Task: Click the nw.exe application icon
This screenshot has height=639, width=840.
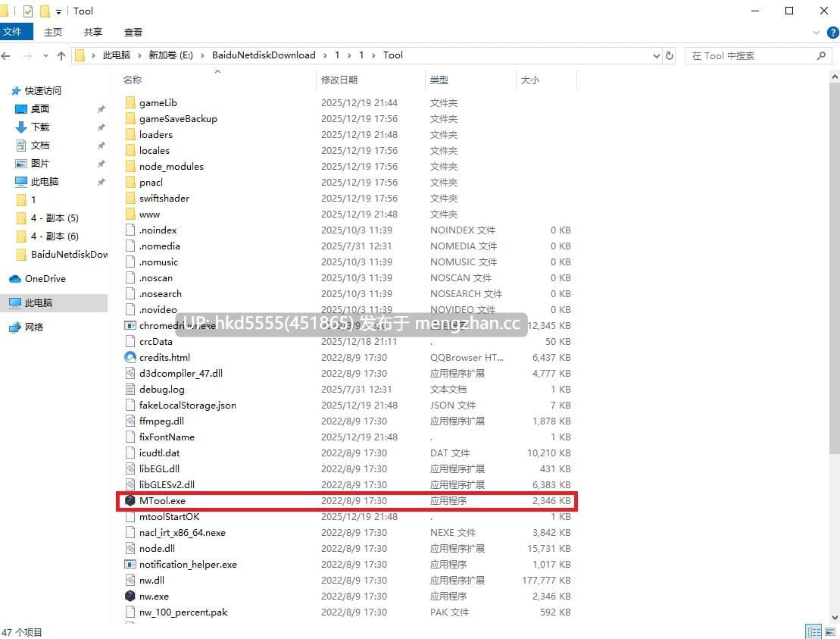Action: click(130, 596)
